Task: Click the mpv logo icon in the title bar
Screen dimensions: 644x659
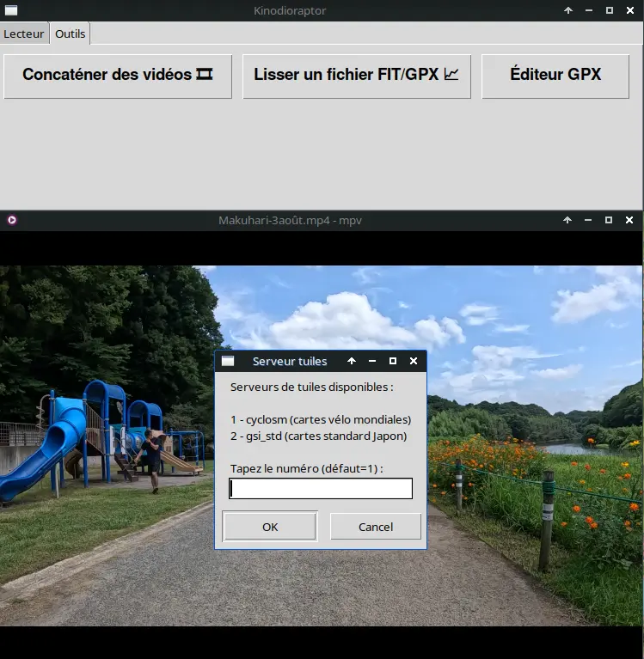Action: point(12,220)
